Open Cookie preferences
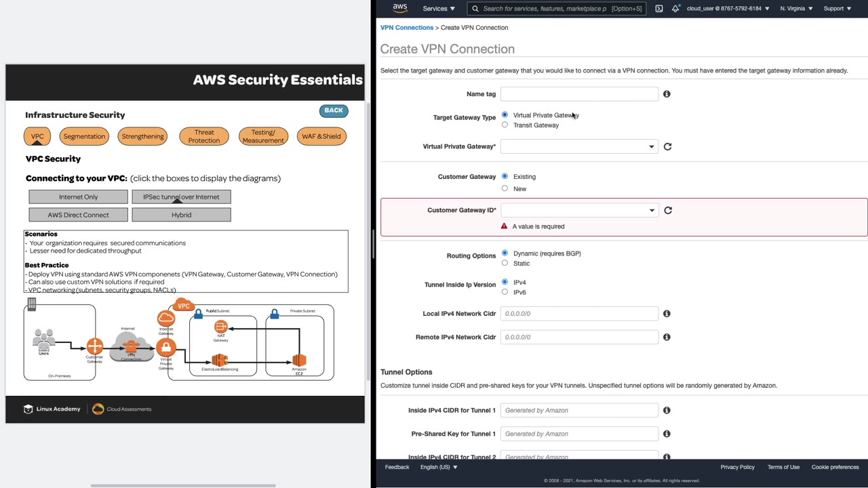868x488 pixels. pyautogui.click(x=835, y=467)
